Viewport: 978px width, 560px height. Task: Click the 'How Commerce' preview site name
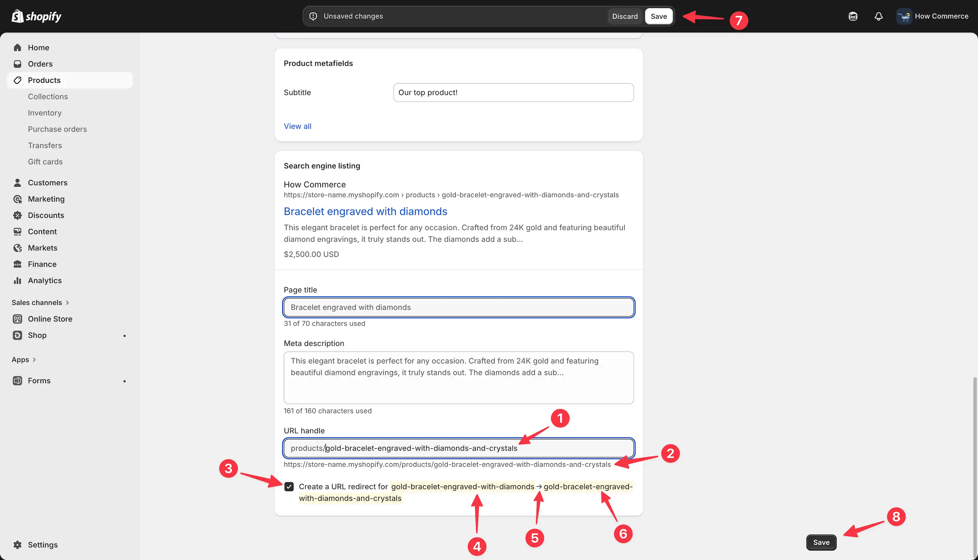[314, 185]
